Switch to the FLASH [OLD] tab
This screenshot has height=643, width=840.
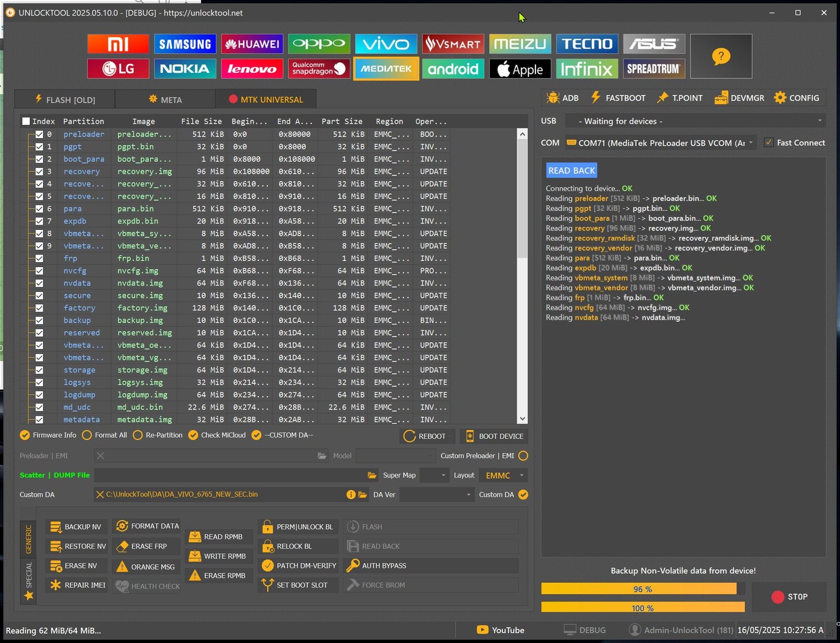pyautogui.click(x=65, y=100)
